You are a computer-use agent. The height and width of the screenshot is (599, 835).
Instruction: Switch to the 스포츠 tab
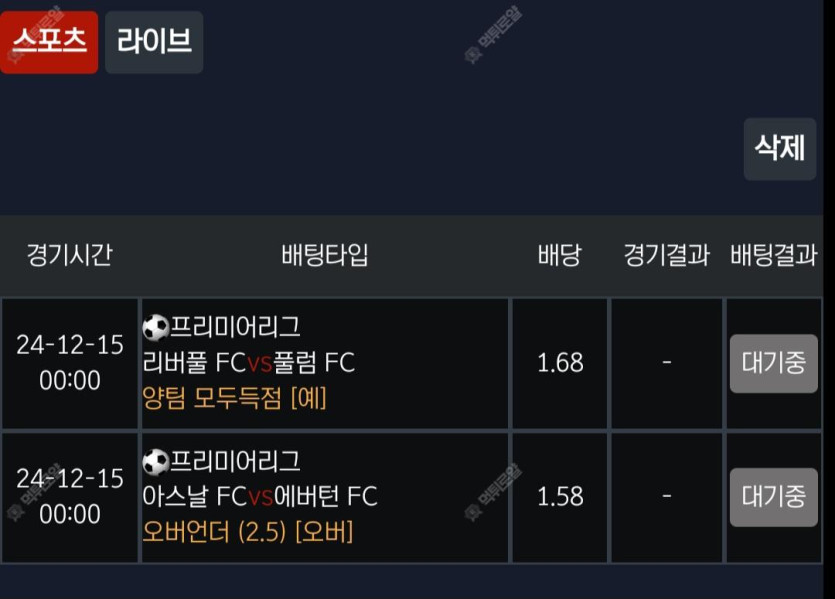click(x=49, y=42)
